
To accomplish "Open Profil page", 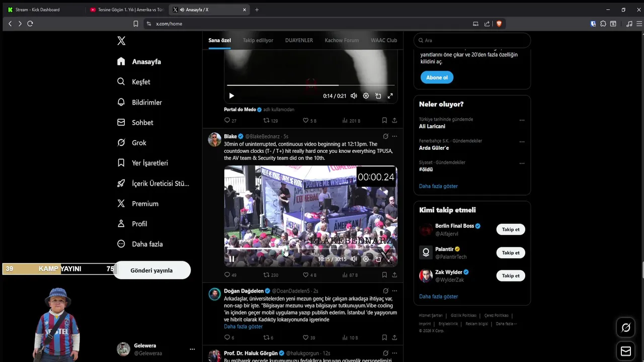I will coord(132,224).
